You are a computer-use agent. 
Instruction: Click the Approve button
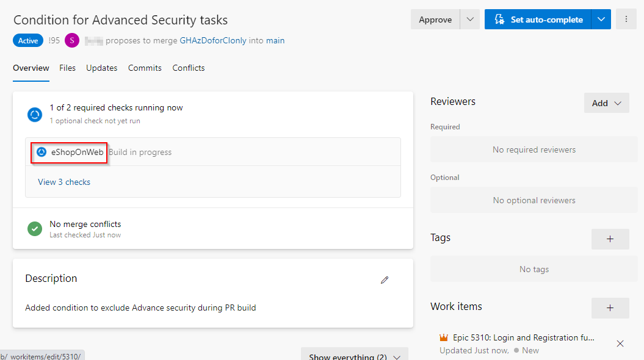tap(435, 20)
